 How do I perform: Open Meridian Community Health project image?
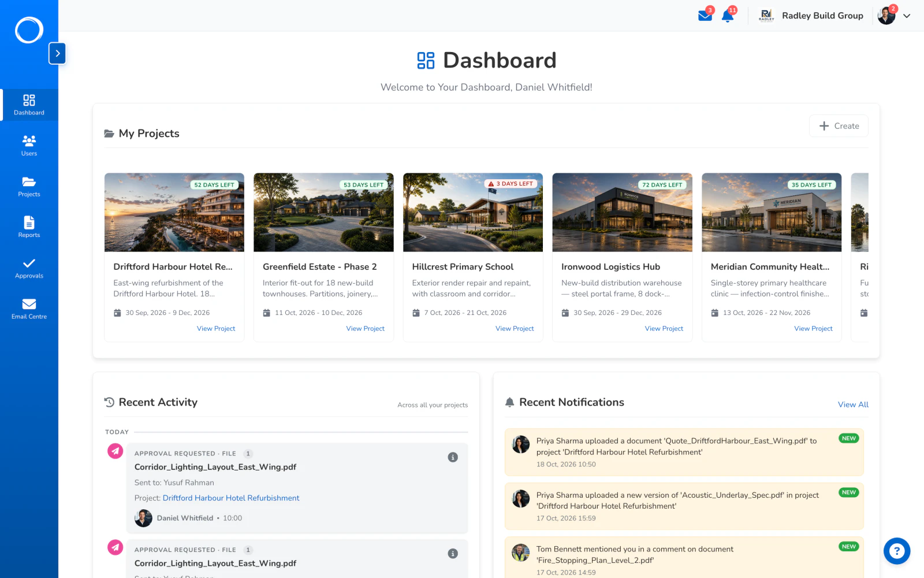(x=772, y=213)
